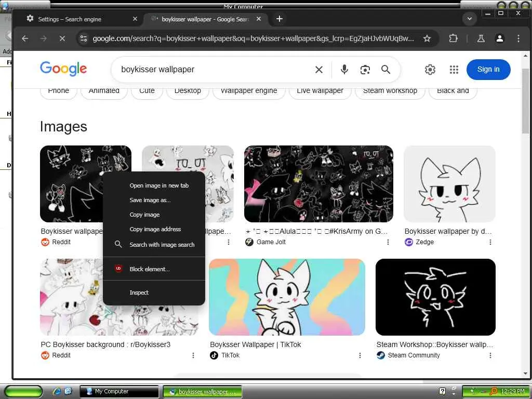The image size is (532, 399).
Task: Bookmark this page with the star icon
Action: [427, 38]
